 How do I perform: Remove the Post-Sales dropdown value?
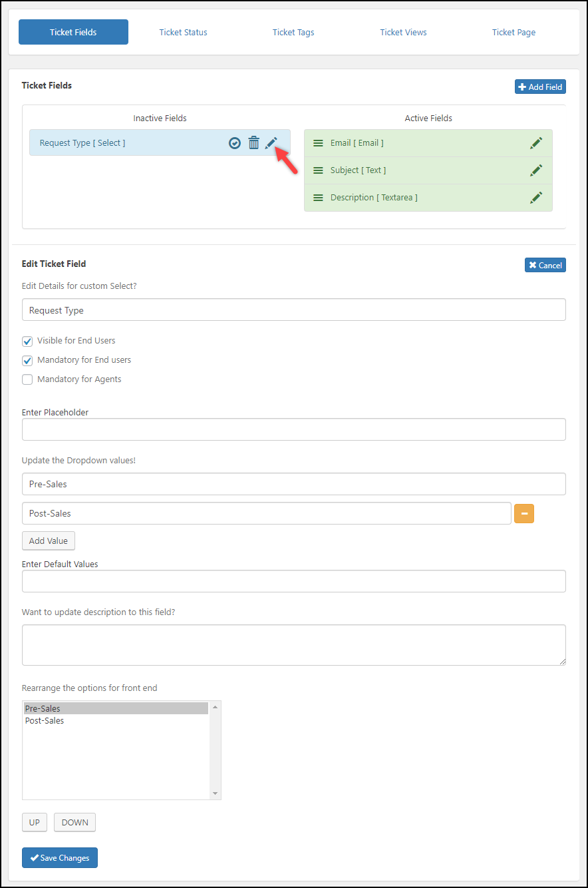click(x=524, y=514)
